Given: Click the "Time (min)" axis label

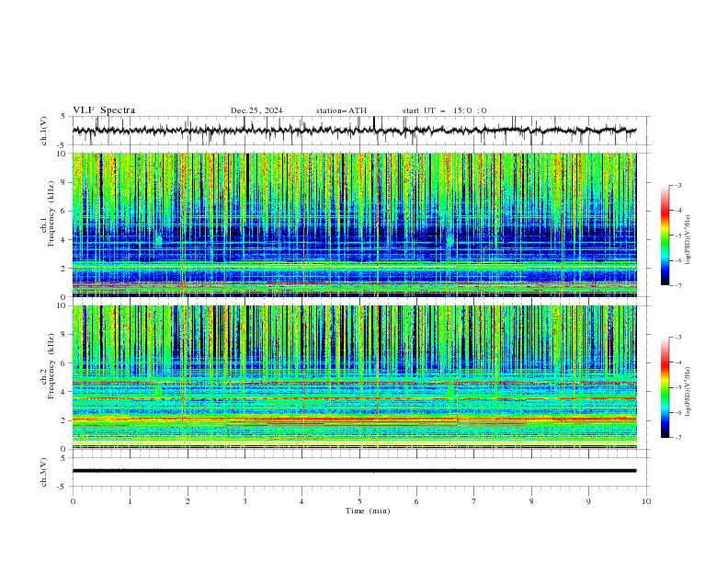Looking at the screenshot, I should click(x=368, y=511).
